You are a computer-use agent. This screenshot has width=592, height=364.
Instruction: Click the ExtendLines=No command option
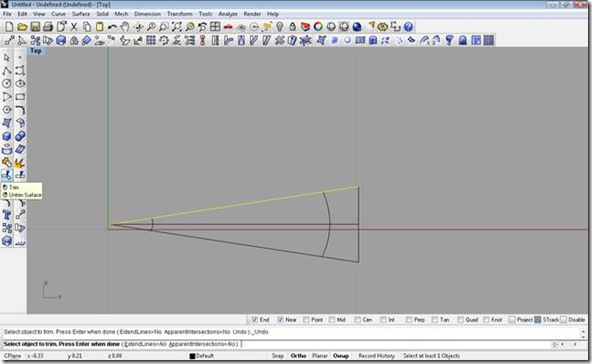[x=145, y=344]
